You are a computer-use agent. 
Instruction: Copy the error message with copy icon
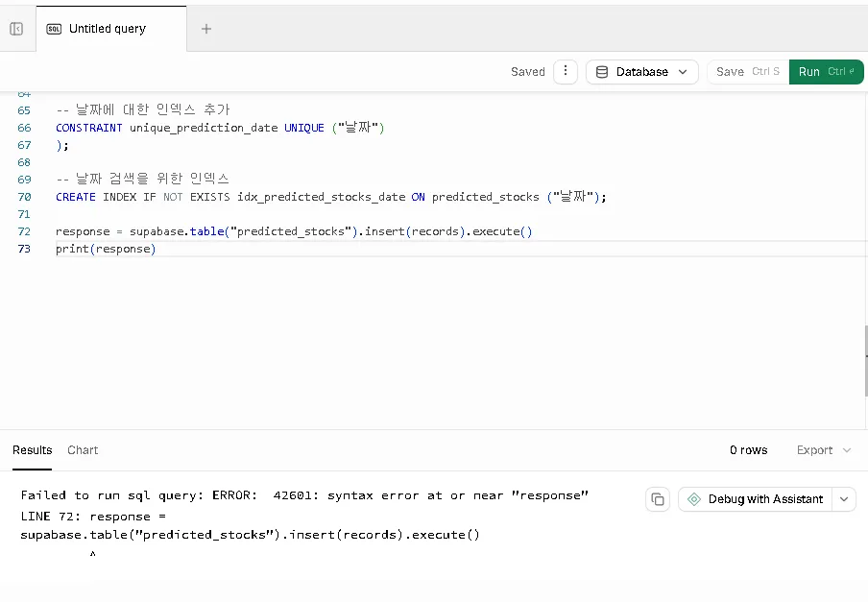pos(658,499)
